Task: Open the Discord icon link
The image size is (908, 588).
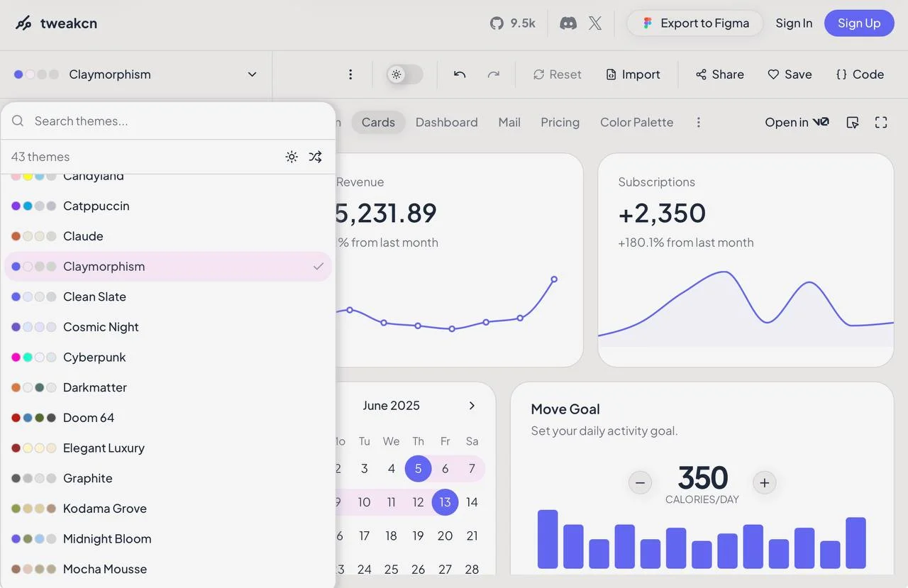Action: point(568,23)
